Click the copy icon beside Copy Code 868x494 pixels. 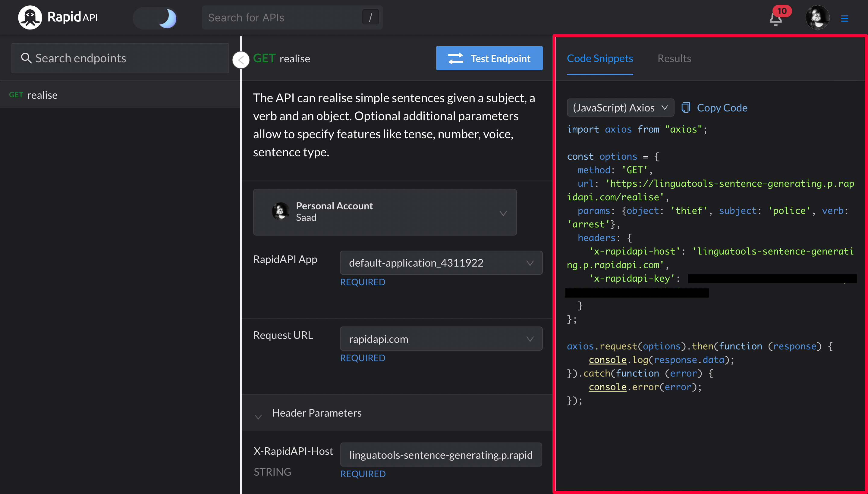click(x=685, y=108)
